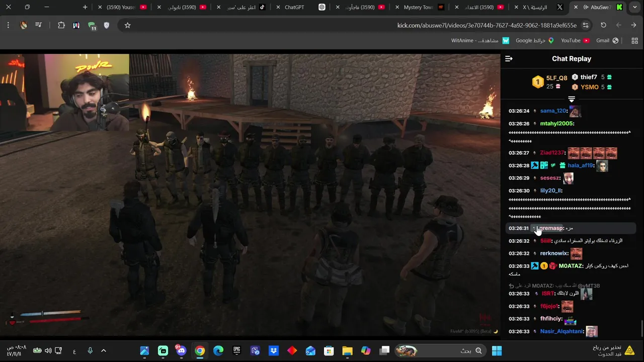Viewport: 644px width, 362px height.
Task: Collapse the Chat Replay panel icon
Action: pyautogui.click(x=509, y=59)
